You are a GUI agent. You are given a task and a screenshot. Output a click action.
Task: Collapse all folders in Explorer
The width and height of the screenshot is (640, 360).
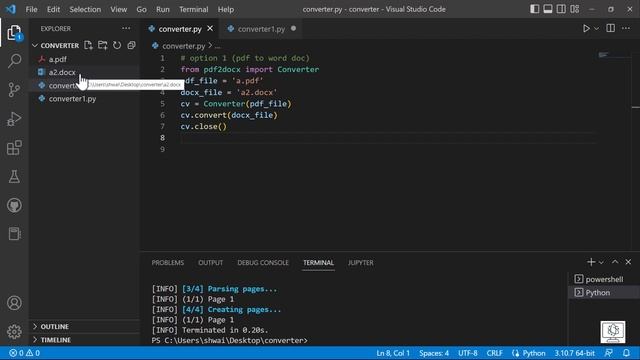click(x=131, y=45)
